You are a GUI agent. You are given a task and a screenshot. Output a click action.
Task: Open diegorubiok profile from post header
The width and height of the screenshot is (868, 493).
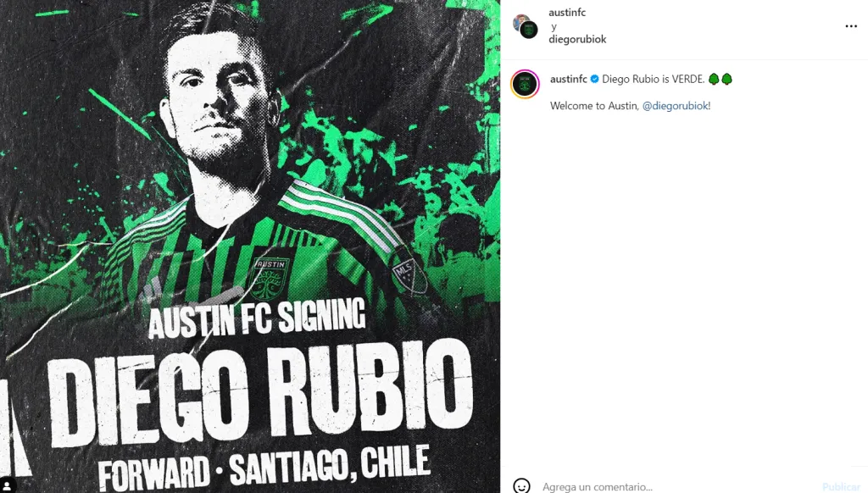pos(577,39)
